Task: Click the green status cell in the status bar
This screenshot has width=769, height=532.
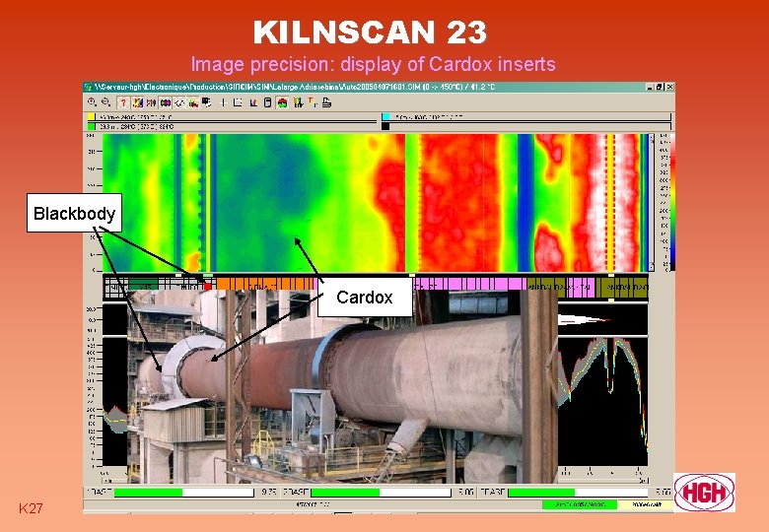Action: click(579, 504)
